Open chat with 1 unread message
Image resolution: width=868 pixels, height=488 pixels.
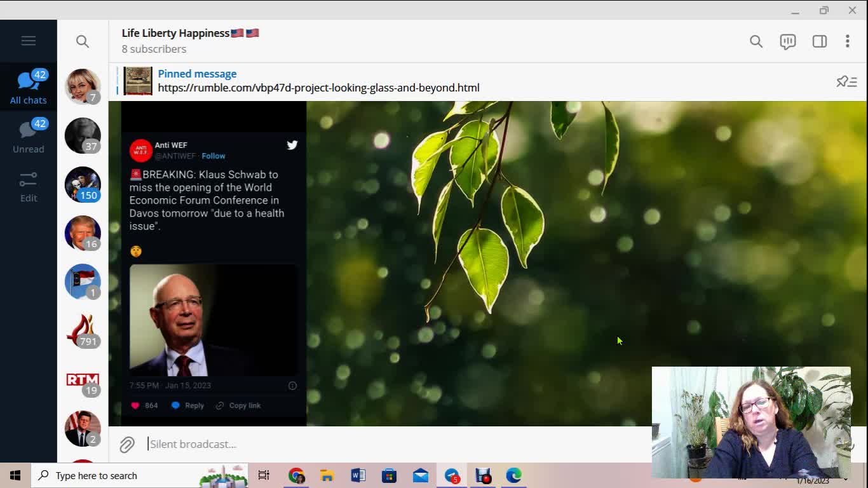83,281
